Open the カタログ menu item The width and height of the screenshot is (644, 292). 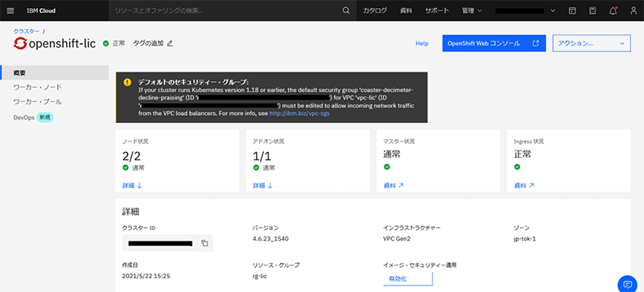[x=374, y=10]
